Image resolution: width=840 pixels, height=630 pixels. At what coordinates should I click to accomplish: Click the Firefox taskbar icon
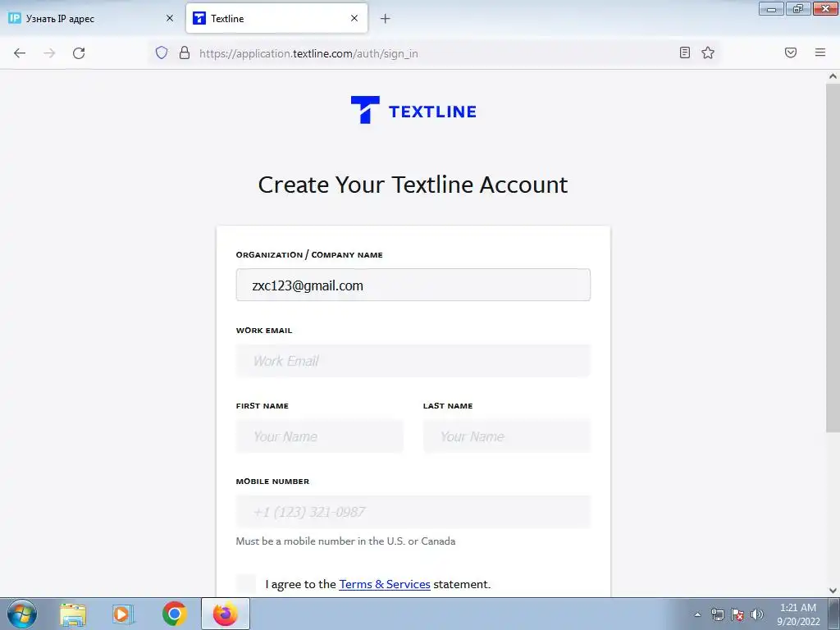point(226,614)
